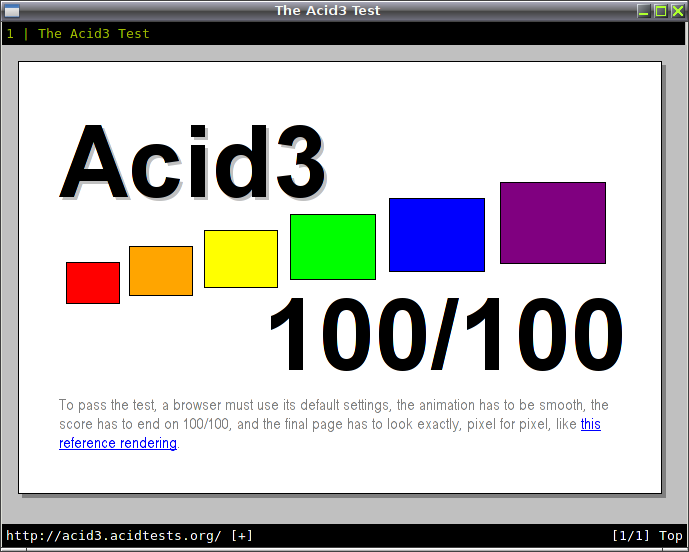This screenshot has height=552, width=689.
Task: Click the "Top" scroll position indicator
Action: [671, 536]
